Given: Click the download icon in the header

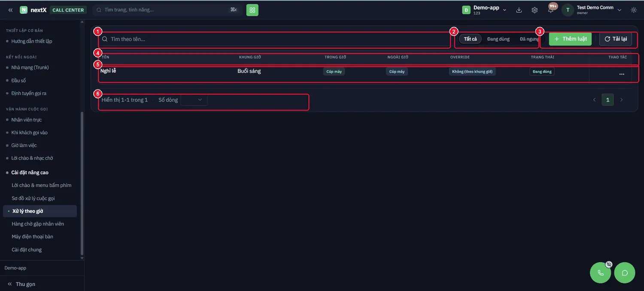Looking at the screenshot, I should coord(519,10).
